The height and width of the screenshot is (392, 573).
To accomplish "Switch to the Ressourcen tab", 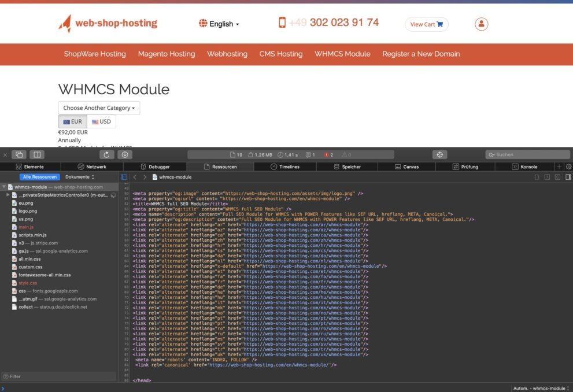I will point(220,167).
